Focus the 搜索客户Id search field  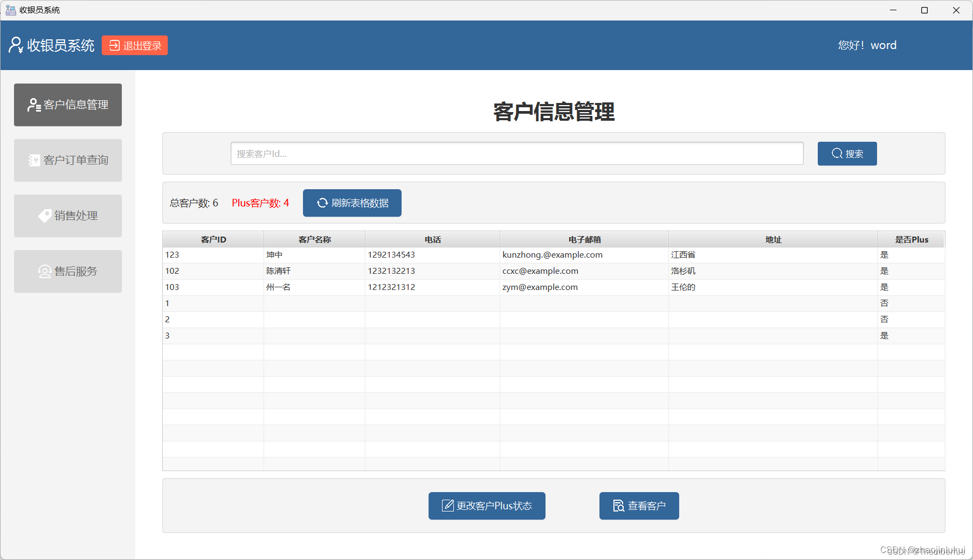tap(517, 154)
